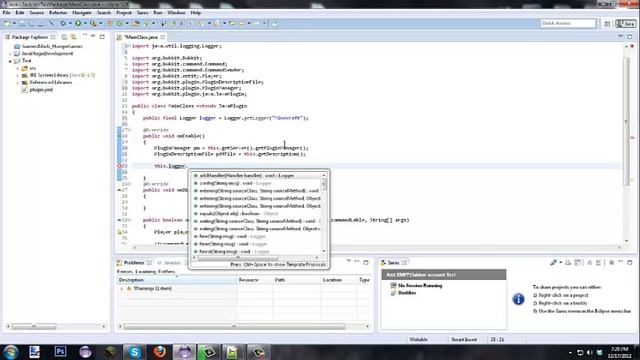Viewport: 640px width, 360px height.
Task: Sort by Location column header
Action: pyautogui.click(x=338, y=280)
